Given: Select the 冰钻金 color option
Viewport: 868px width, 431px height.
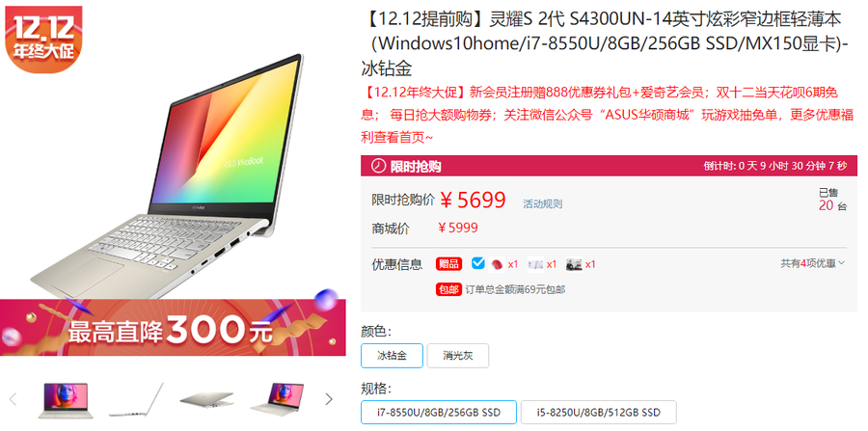Looking at the screenshot, I should click(392, 356).
